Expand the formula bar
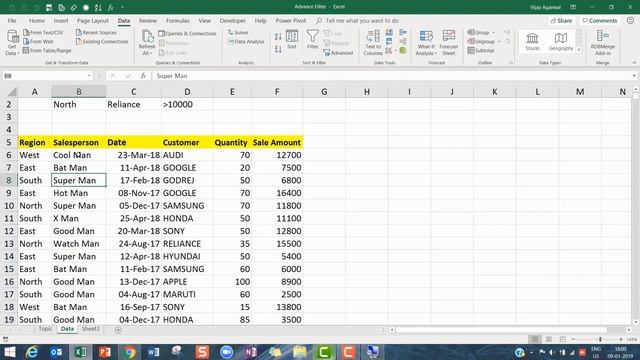 pyautogui.click(x=634, y=76)
